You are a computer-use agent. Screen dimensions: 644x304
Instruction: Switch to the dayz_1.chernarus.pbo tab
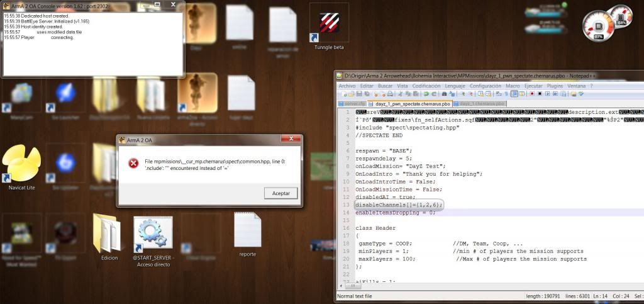480,103
